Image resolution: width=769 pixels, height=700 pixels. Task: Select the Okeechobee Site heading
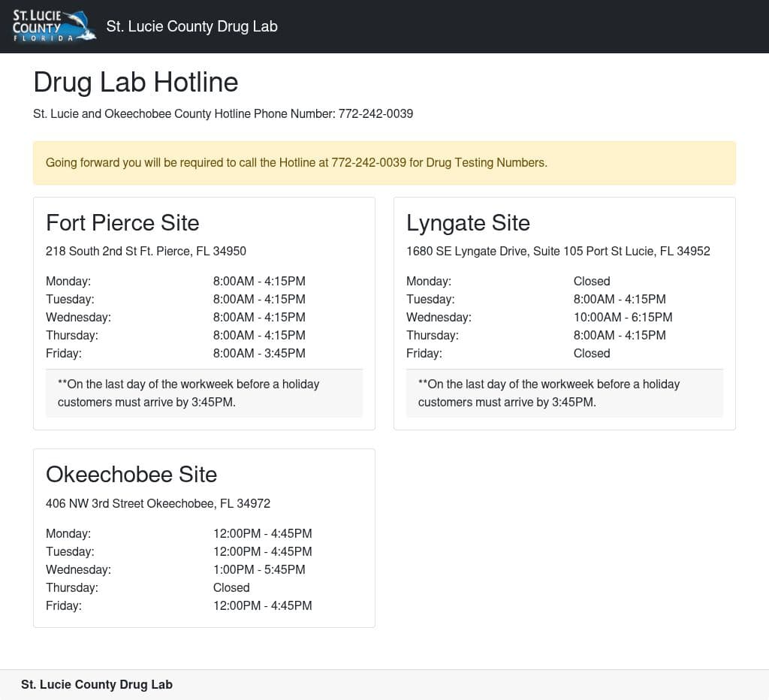[x=131, y=475]
